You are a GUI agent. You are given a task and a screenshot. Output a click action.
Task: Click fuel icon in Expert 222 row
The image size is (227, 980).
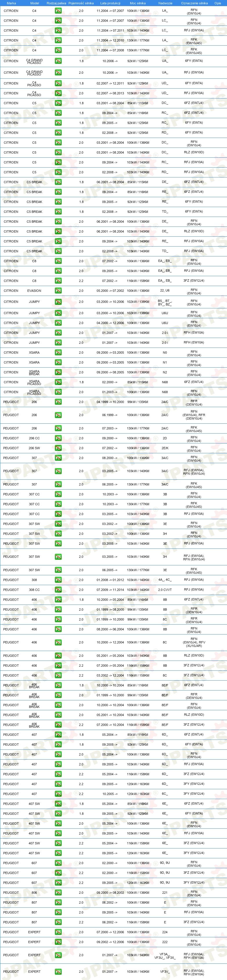pos(58,942)
